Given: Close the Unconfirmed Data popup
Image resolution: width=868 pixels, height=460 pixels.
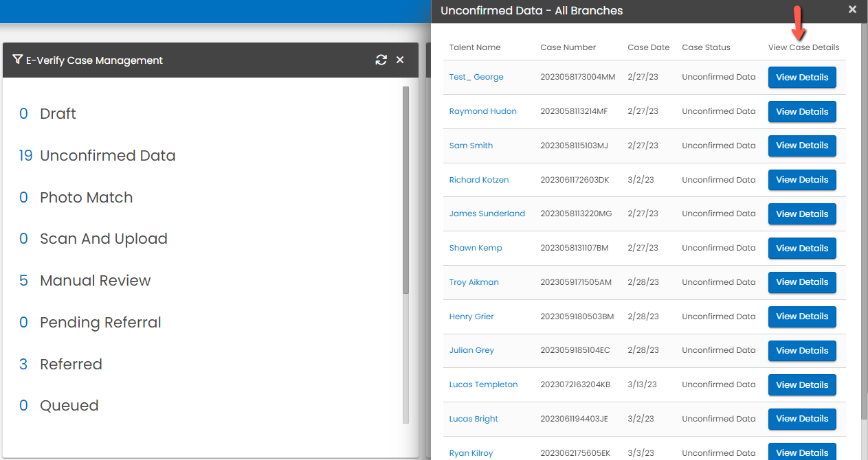Looking at the screenshot, I should coord(852,10).
